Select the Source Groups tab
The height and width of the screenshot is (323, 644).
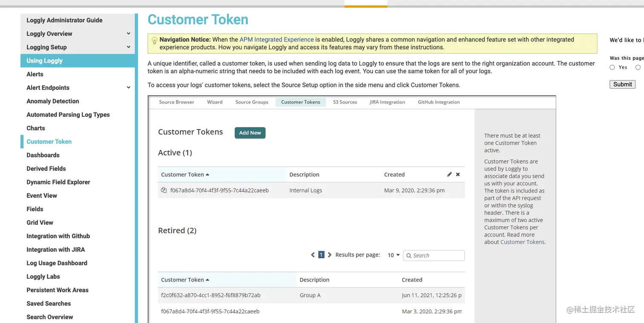click(252, 102)
